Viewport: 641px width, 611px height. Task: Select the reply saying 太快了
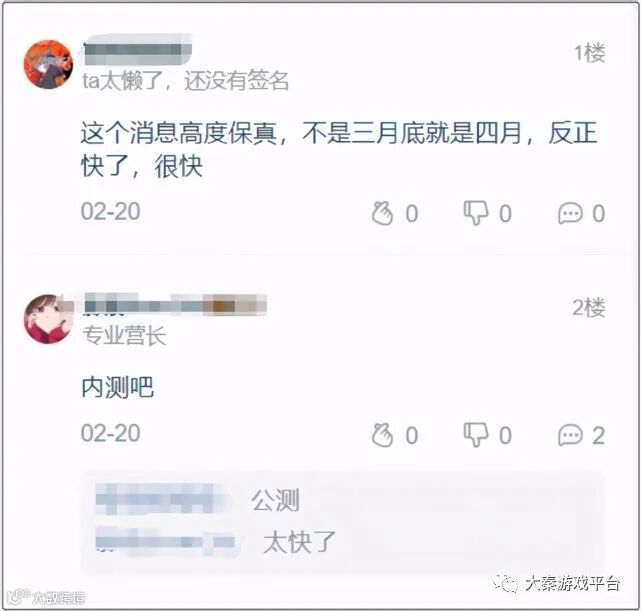point(299,542)
